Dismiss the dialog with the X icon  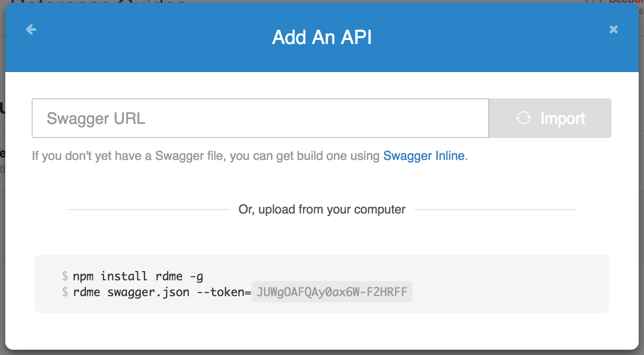tap(613, 29)
